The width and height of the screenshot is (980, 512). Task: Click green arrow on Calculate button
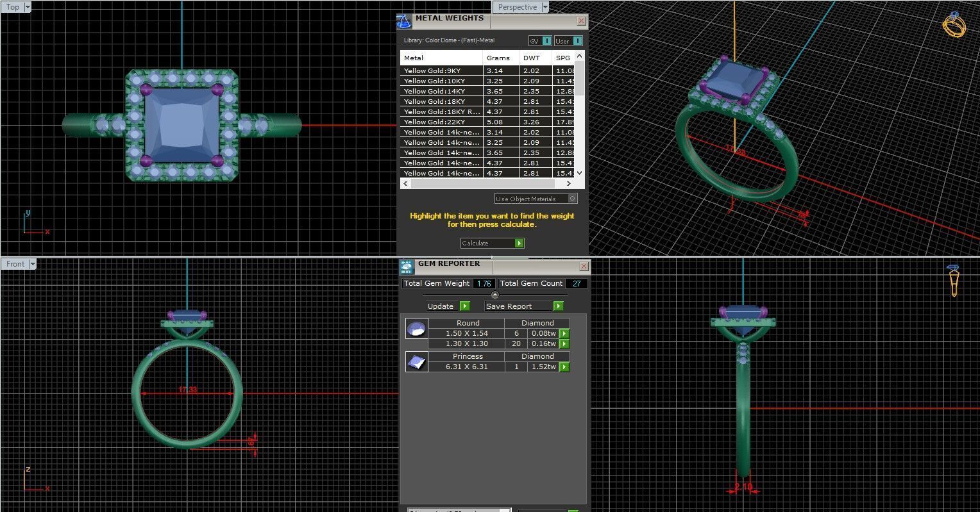[520, 244]
